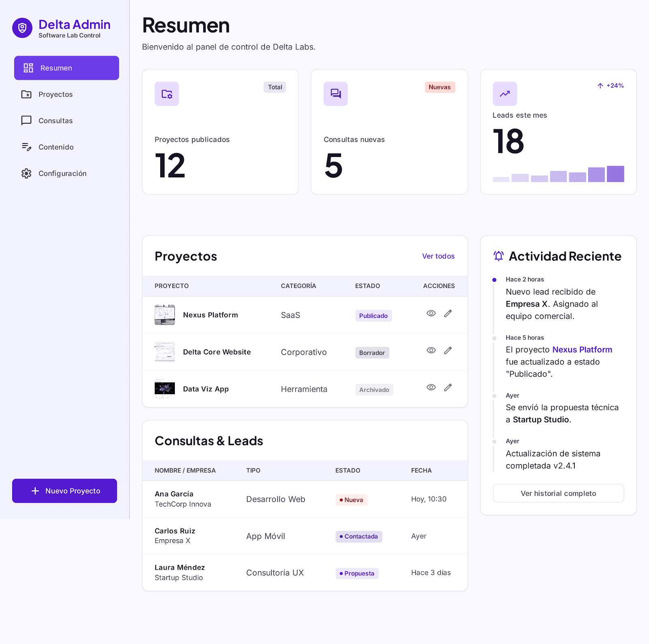Open Configuración in the sidebar
Screen dimensions: 649x644
67,174
